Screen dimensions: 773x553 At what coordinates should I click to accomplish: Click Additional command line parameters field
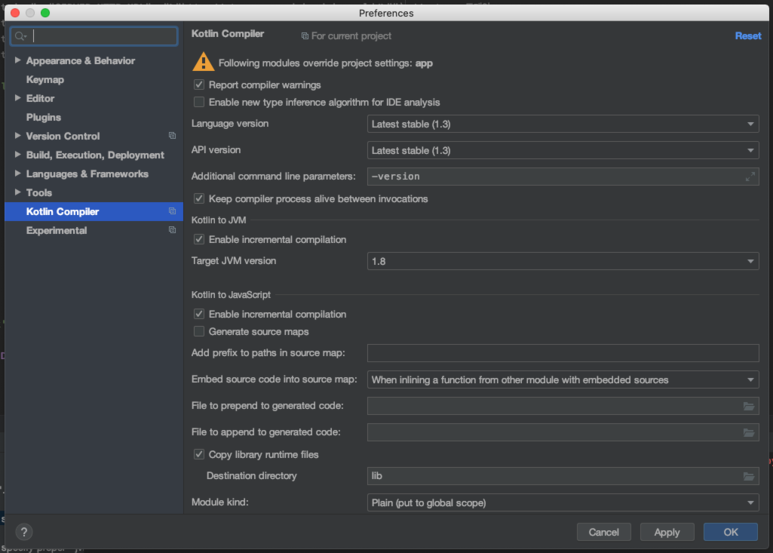click(x=562, y=176)
